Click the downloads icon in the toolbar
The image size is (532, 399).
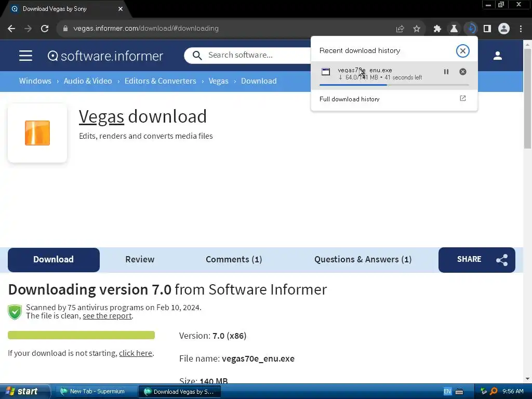point(471,29)
